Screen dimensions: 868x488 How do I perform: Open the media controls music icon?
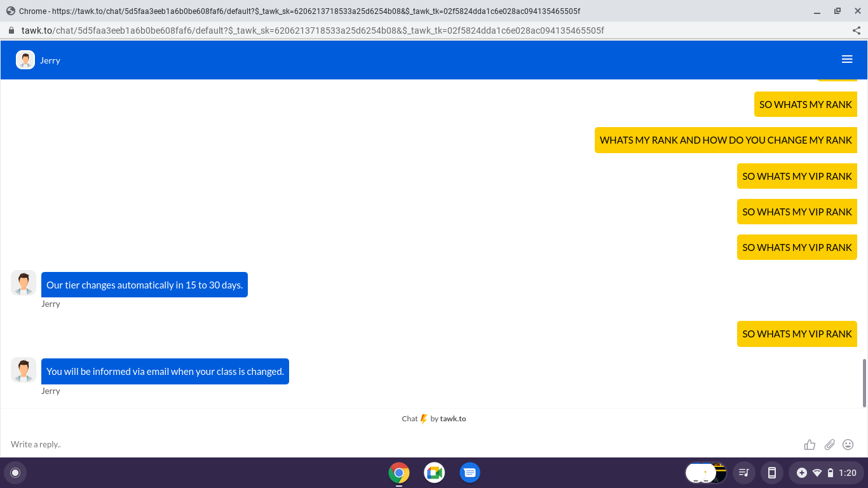[x=743, y=473]
